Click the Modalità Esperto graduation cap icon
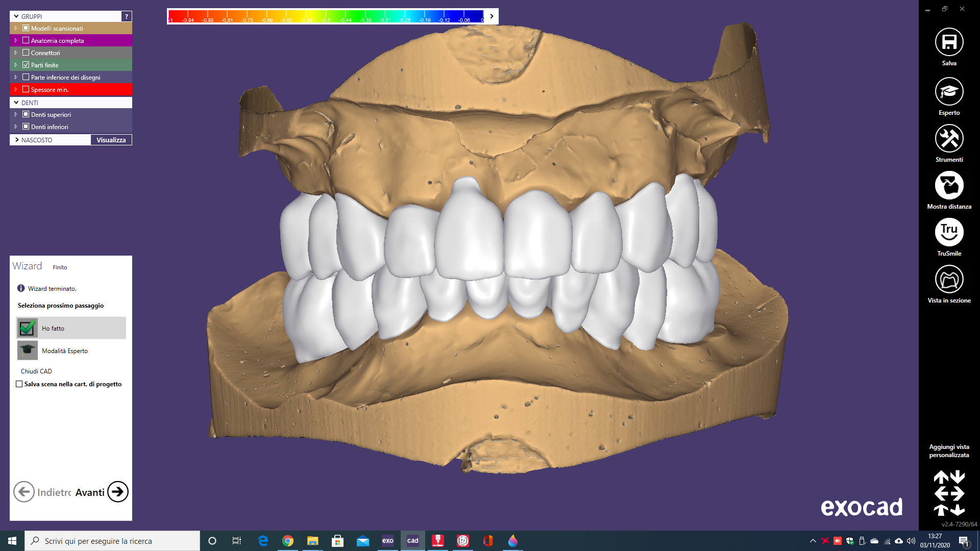The height and width of the screenshot is (551, 980). pyautogui.click(x=27, y=350)
